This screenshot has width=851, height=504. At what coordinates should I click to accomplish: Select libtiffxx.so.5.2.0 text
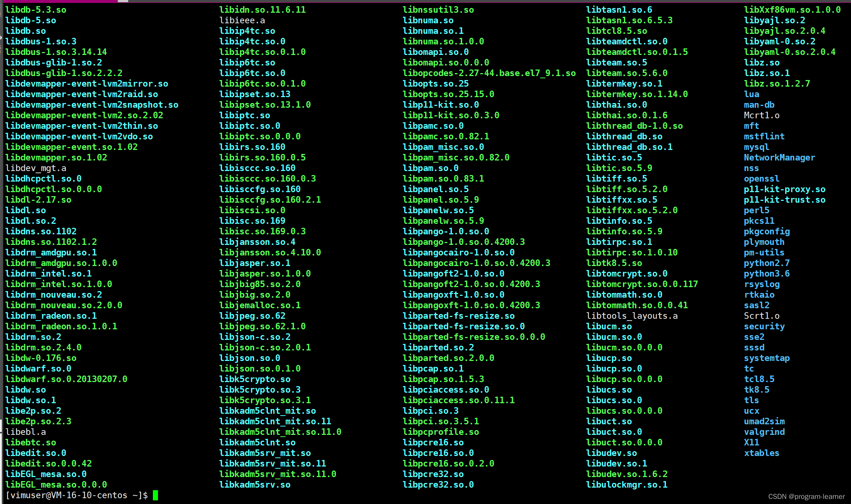click(632, 210)
